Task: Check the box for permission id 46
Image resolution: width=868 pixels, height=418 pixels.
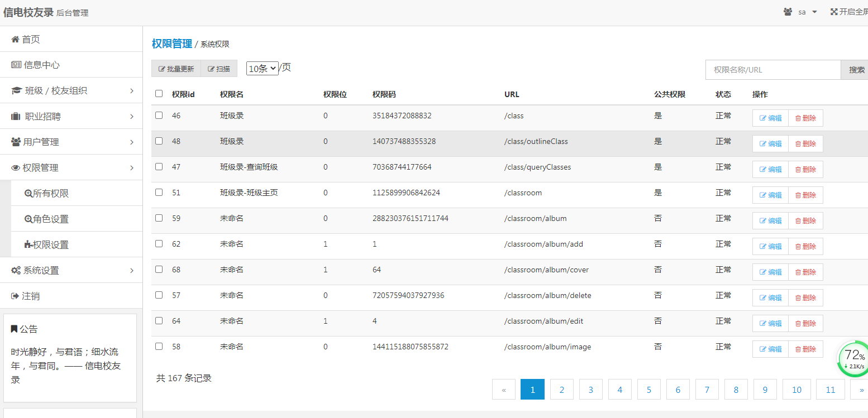Action: click(159, 116)
